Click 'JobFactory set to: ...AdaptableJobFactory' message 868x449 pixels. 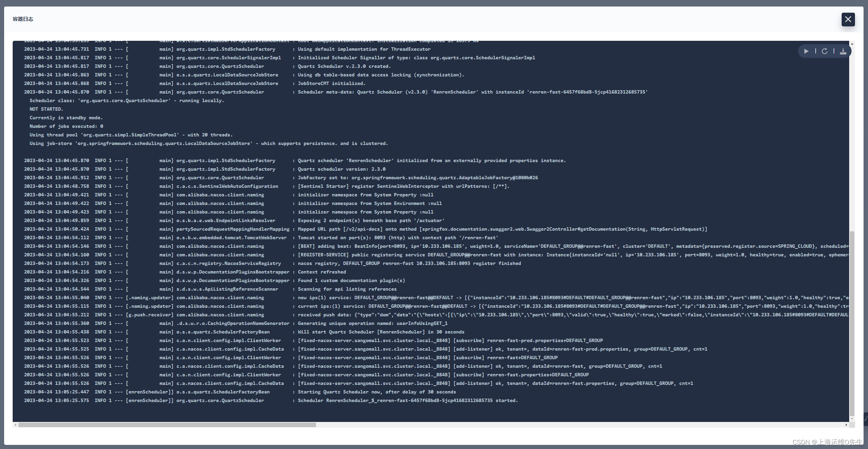coord(418,178)
